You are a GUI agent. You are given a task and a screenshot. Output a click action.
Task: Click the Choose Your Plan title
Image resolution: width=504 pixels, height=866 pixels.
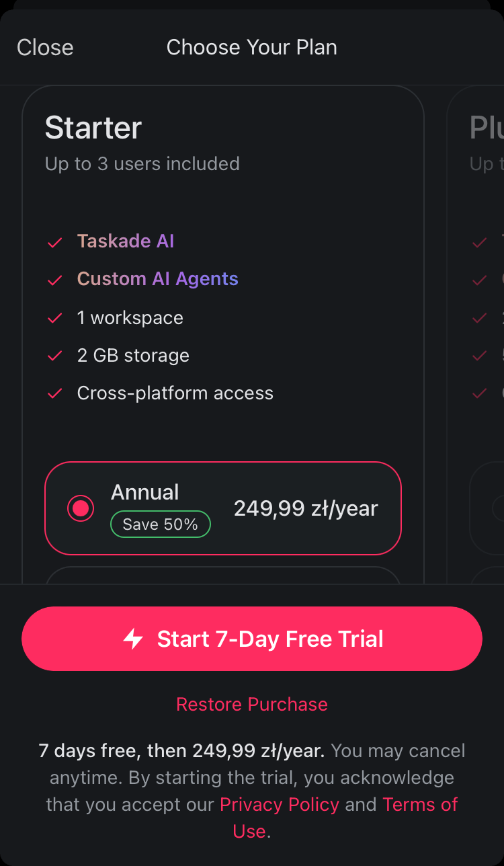click(x=252, y=48)
